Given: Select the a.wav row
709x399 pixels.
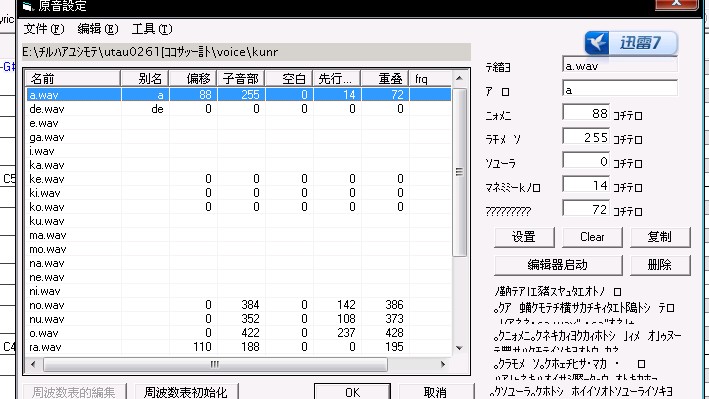Looking at the screenshot, I should tap(239, 95).
